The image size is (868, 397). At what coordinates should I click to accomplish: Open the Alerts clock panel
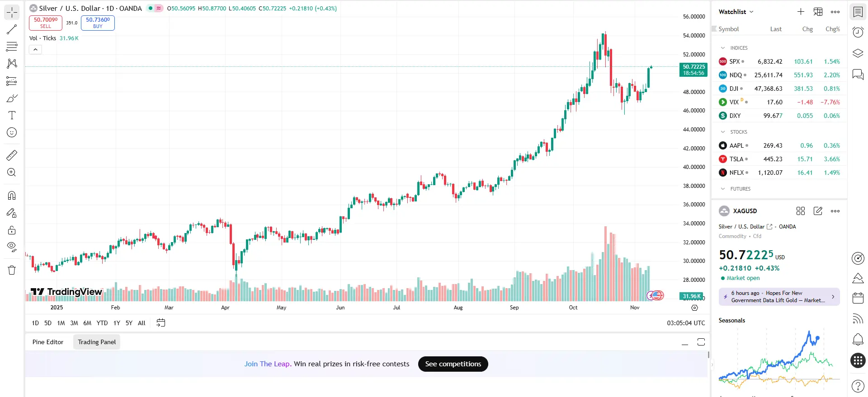[858, 32]
